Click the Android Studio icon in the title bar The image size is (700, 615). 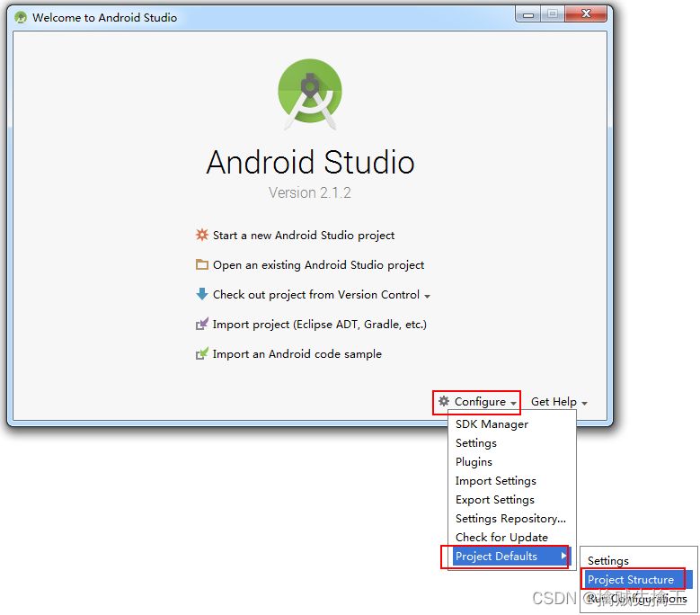pyautogui.click(x=21, y=17)
